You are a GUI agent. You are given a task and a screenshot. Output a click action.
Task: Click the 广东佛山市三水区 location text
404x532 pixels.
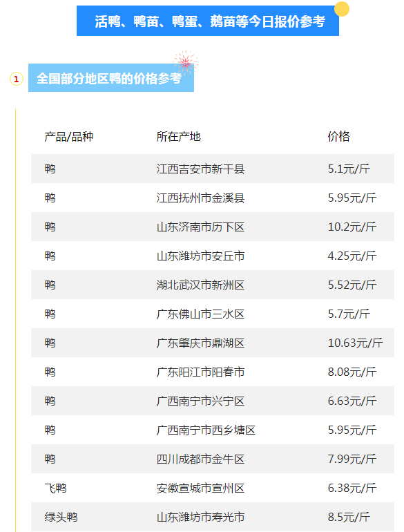click(x=200, y=314)
